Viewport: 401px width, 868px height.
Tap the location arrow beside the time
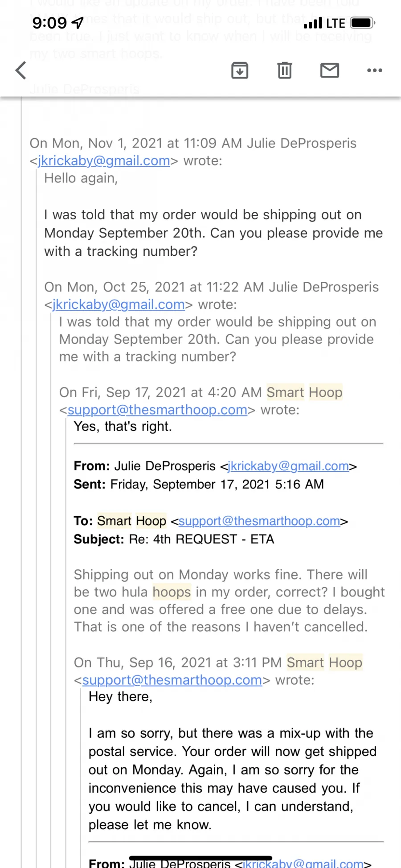tap(78, 22)
